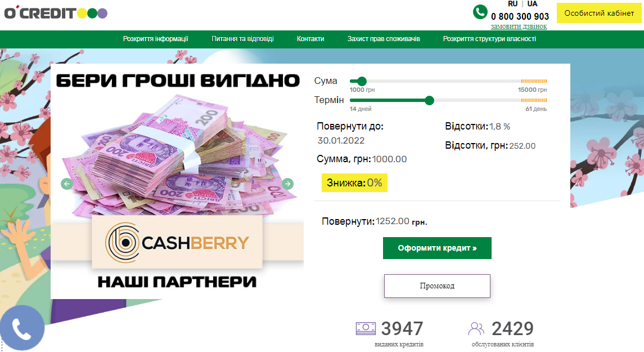Click the Особистий кабінет button
The width and height of the screenshot is (644, 352).
599,13
